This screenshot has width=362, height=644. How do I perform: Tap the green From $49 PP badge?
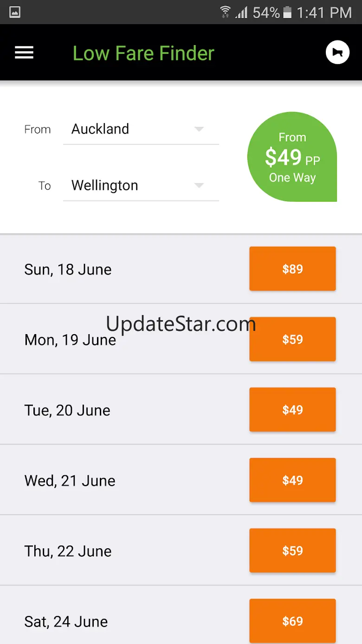(292, 157)
